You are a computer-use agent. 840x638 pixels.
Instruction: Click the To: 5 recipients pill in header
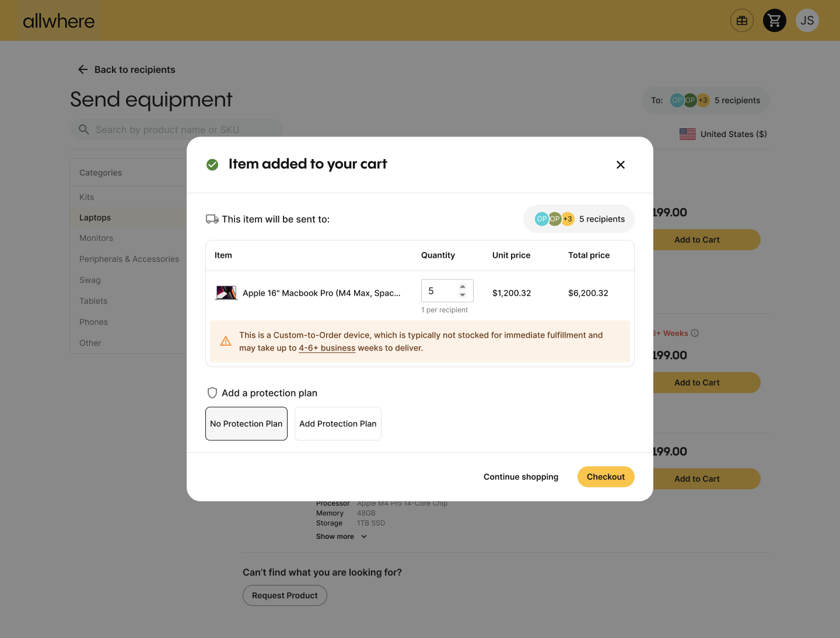pyautogui.click(x=706, y=100)
